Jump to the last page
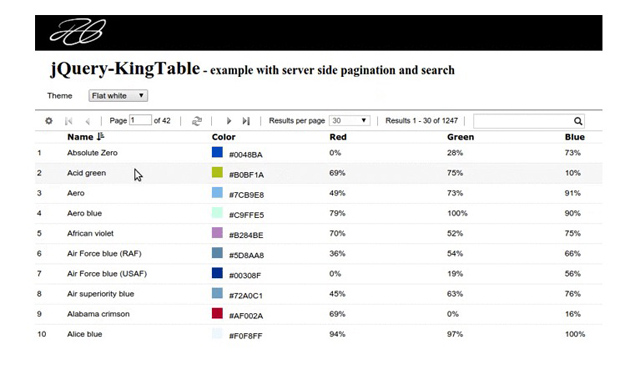The height and width of the screenshot is (375, 625). (246, 121)
